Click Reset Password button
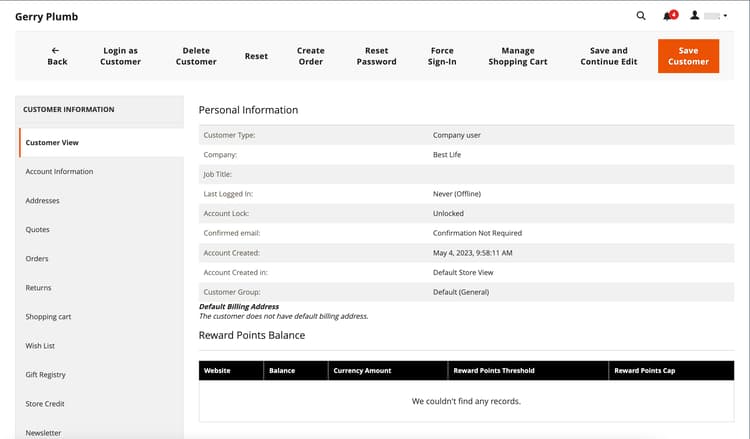 pyautogui.click(x=376, y=56)
